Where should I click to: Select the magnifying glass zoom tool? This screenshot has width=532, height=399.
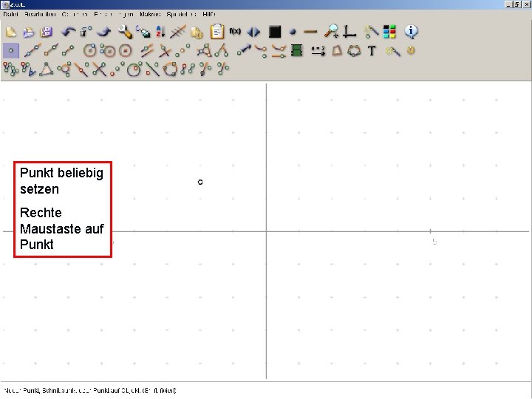click(331, 31)
